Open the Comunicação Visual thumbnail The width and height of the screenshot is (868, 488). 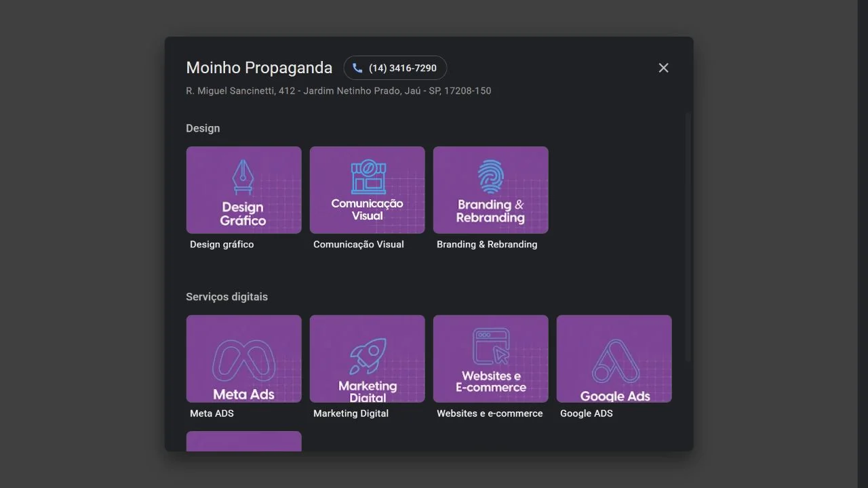[368, 190]
